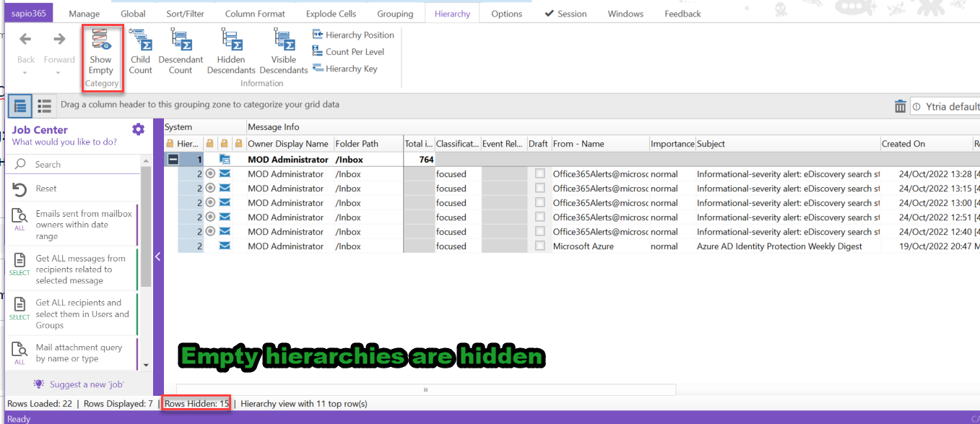Select the Hierarchy Position option

pyautogui.click(x=353, y=35)
